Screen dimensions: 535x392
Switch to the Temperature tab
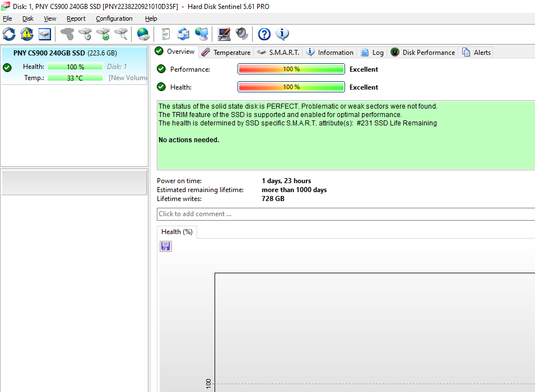point(226,53)
